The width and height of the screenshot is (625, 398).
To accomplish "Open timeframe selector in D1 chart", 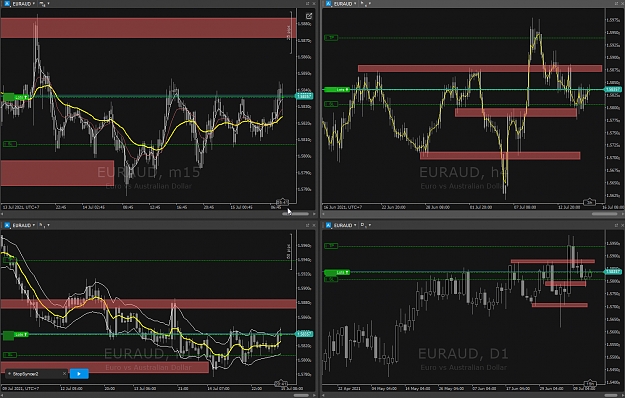I will 366,225.
